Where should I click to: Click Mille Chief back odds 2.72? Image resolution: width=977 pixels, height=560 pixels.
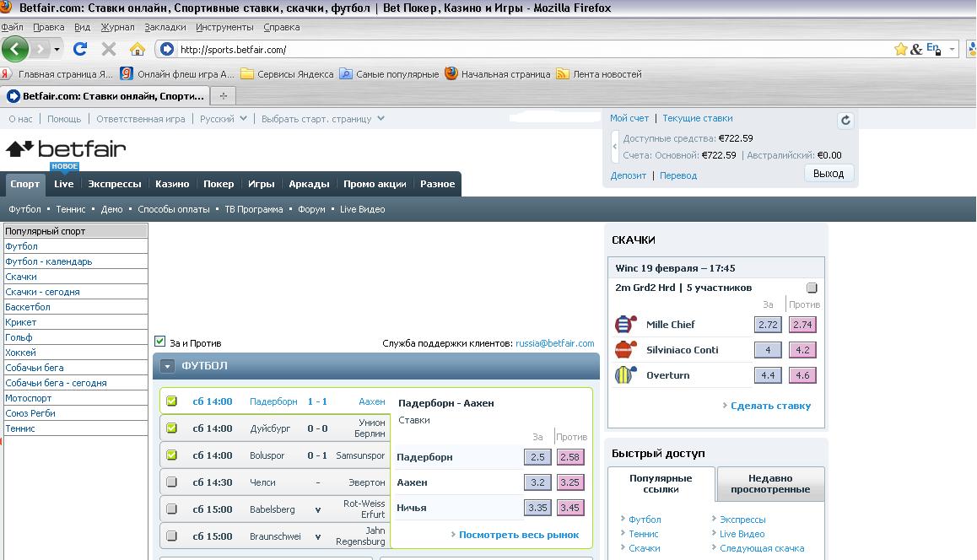point(768,325)
